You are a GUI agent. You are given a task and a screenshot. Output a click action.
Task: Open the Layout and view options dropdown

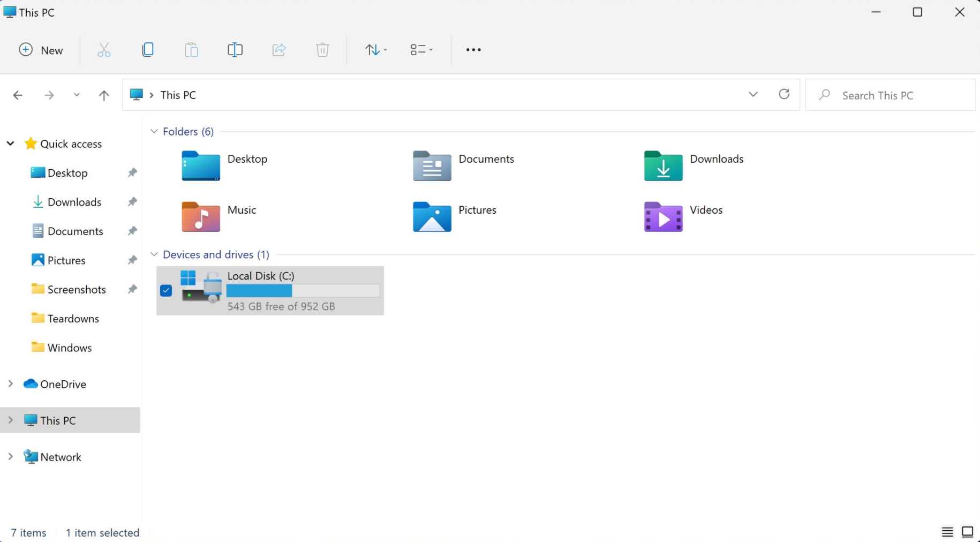pyautogui.click(x=421, y=50)
